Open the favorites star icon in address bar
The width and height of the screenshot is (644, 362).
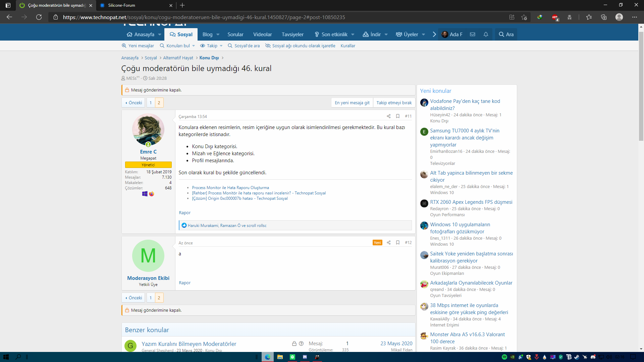(524, 17)
